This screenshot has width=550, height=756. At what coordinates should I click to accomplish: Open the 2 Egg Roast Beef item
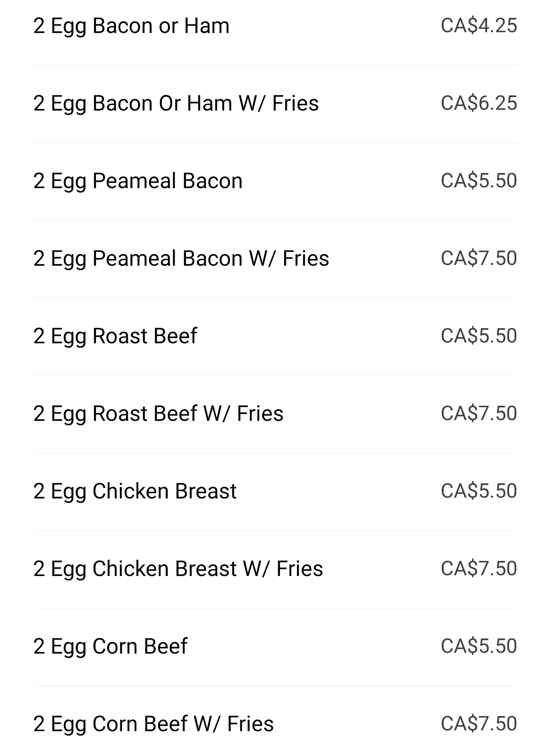(x=115, y=336)
